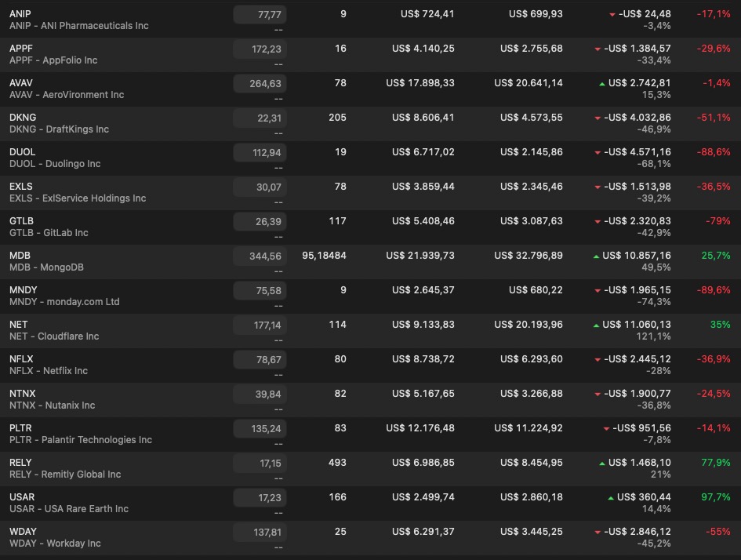Click the ANIP price field showing 77,77
Screen dimensions: 741x560
point(260,15)
